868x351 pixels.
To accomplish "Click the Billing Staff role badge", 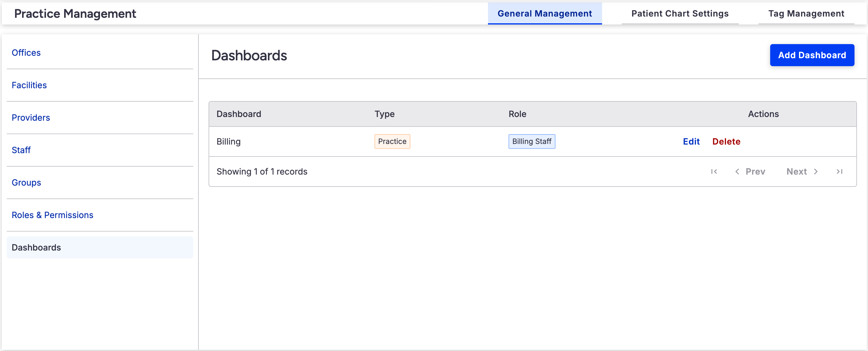I will [531, 142].
